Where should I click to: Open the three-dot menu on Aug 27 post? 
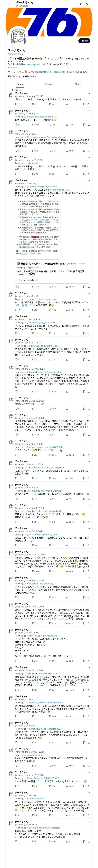[89, 111]
